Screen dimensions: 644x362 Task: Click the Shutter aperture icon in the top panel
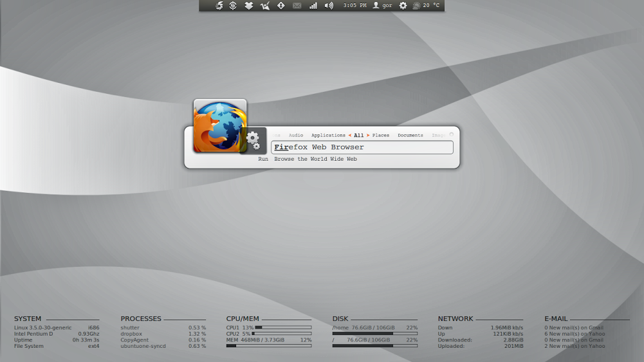click(219, 5)
